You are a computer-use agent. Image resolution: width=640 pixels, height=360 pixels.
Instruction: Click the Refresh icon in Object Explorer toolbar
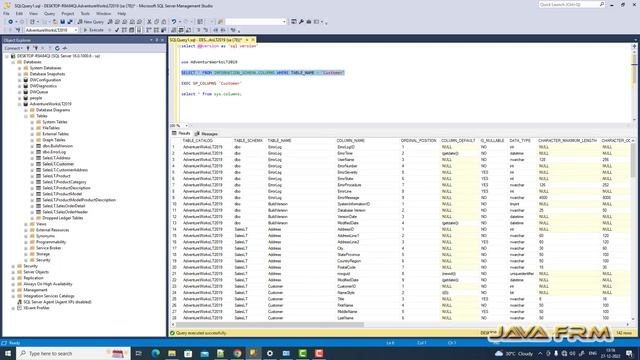pyautogui.click(x=57, y=48)
